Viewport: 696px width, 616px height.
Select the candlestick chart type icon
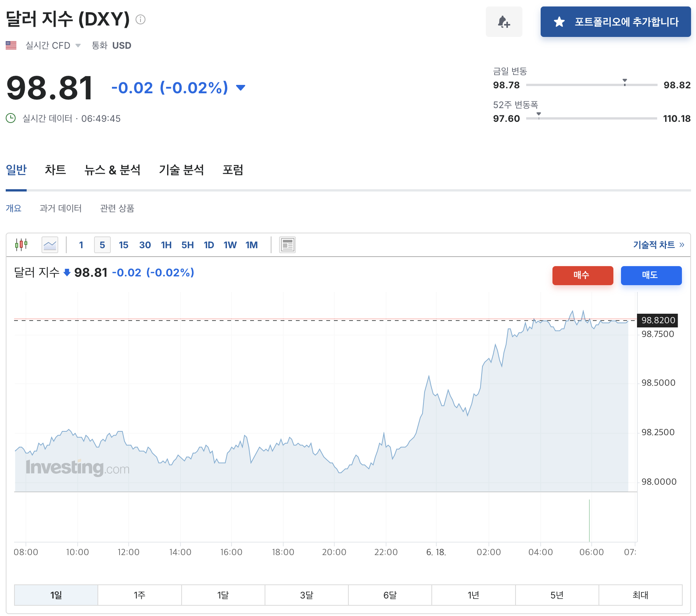(x=21, y=244)
